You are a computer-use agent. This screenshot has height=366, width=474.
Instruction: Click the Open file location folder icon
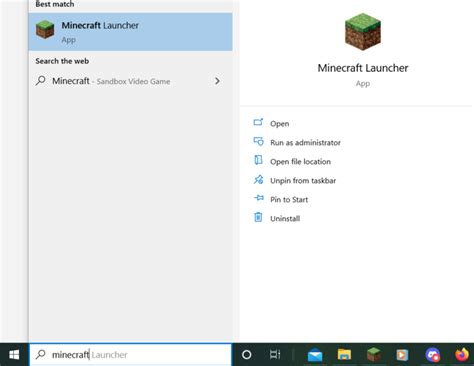click(x=258, y=160)
